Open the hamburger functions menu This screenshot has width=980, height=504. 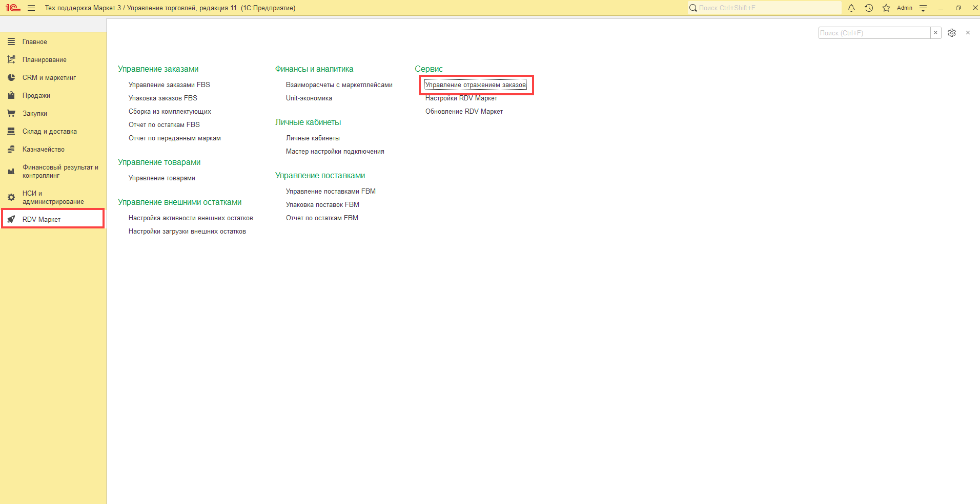(x=31, y=8)
